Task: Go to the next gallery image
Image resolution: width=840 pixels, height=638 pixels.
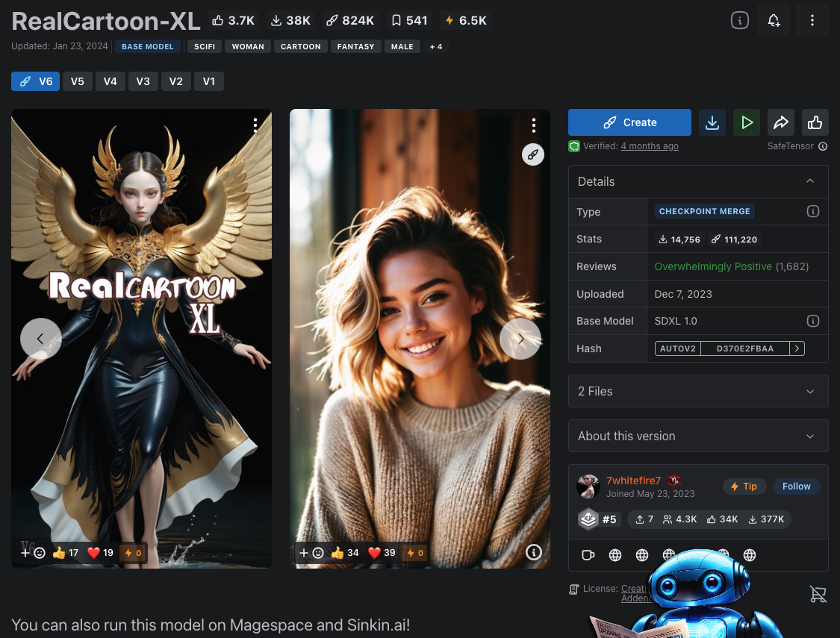Action: [520, 339]
